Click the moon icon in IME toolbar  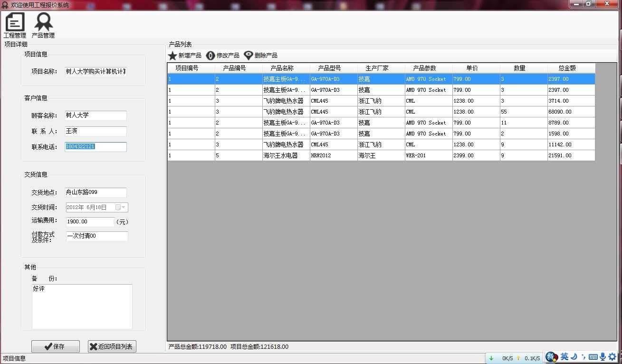click(x=574, y=357)
